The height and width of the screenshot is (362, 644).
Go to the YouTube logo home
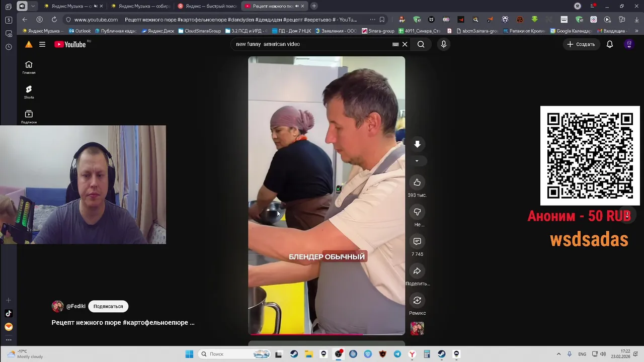[x=70, y=44]
